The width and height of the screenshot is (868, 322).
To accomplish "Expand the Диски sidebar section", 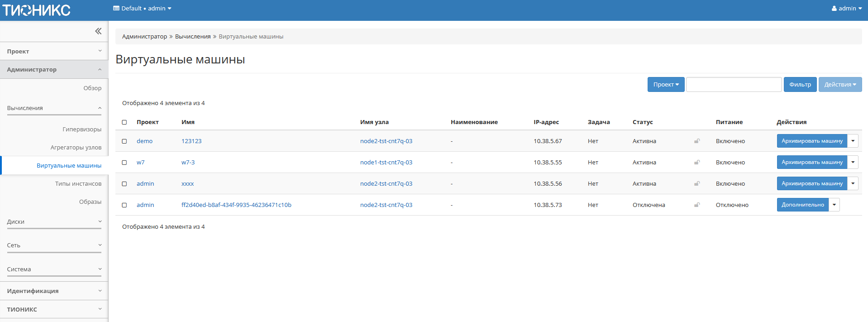I will [x=54, y=222].
